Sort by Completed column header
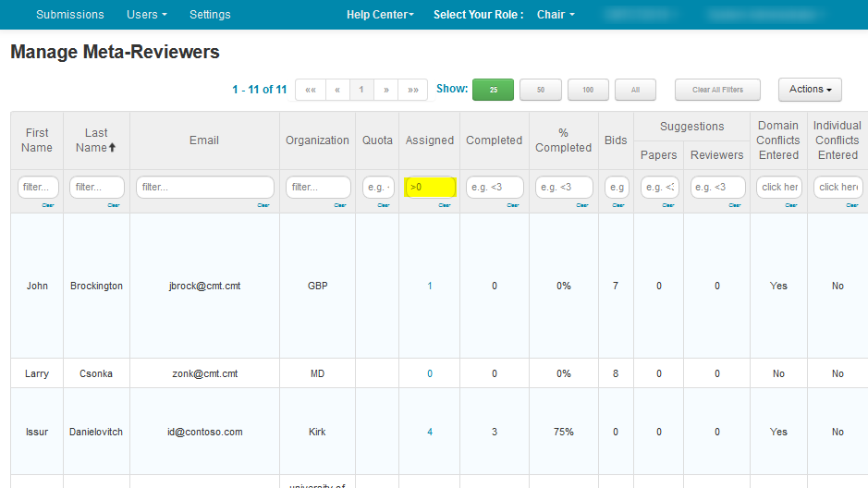The width and height of the screenshot is (868, 488). 494,140
